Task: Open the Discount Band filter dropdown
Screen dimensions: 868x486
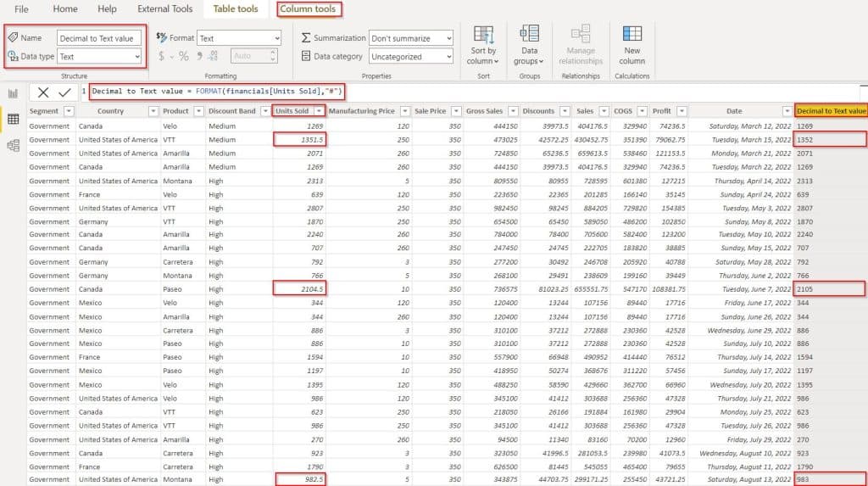Action: (x=265, y=111)
